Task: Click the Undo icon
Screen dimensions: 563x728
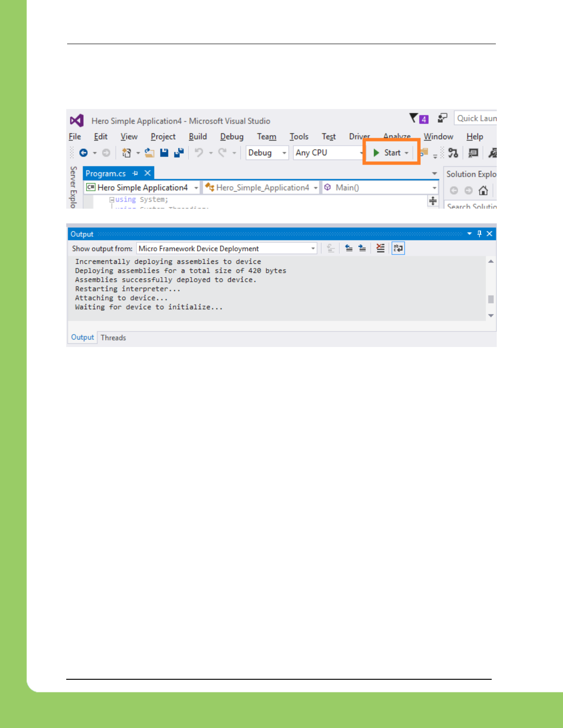Action: [x=199, y=152]
